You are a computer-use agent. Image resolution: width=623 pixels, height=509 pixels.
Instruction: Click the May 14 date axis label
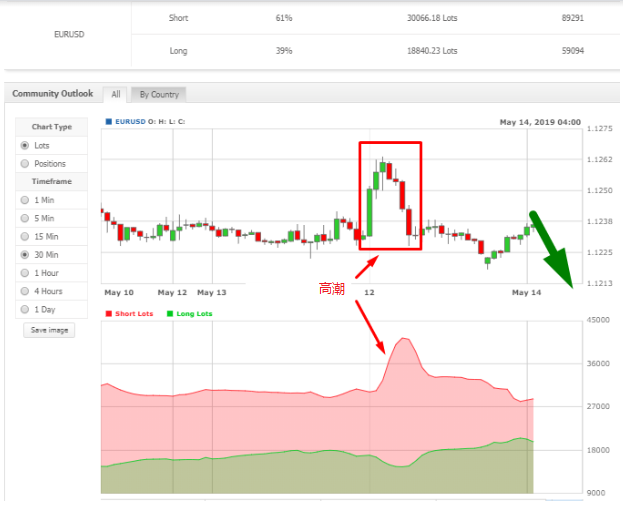[526, 293]
